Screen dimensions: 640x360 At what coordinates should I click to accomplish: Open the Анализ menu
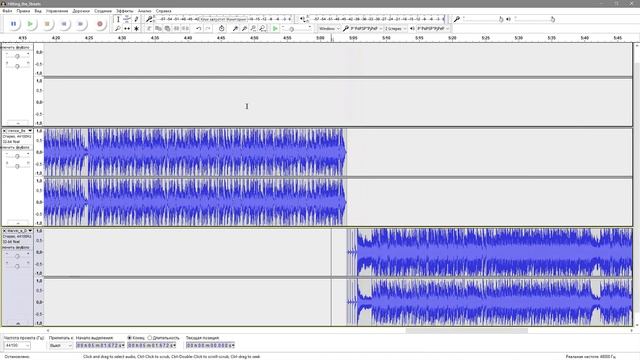(x=144, y=11)
